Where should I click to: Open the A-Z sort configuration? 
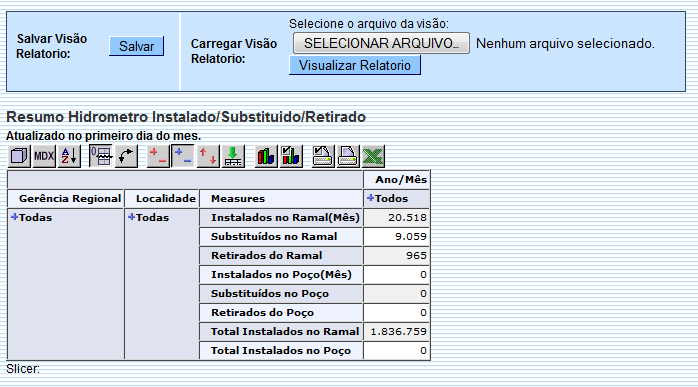click(x=69, y=156)
